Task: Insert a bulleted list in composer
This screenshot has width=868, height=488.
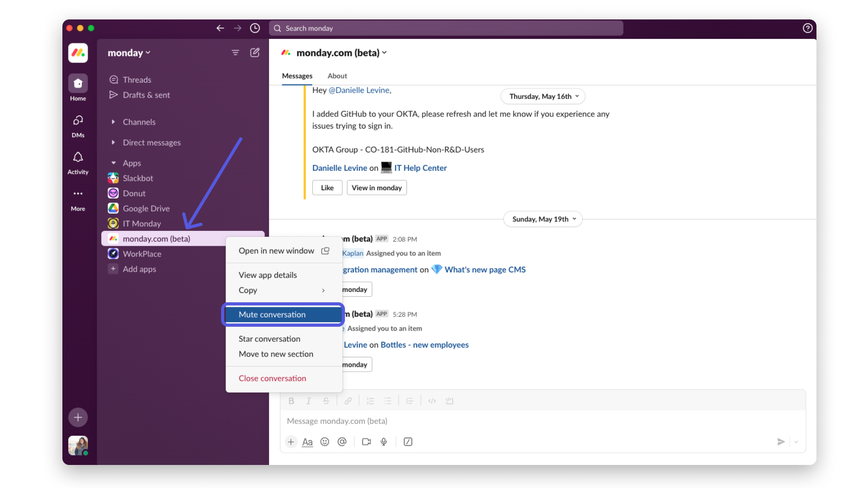Action: click(x=387, y=401)
